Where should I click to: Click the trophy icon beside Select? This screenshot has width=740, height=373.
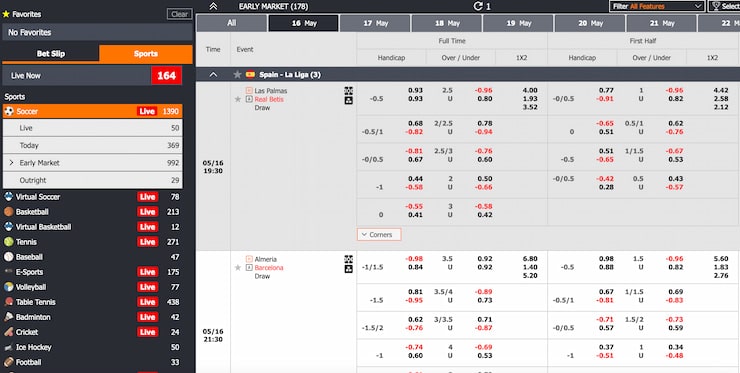(x=716, y=6)
